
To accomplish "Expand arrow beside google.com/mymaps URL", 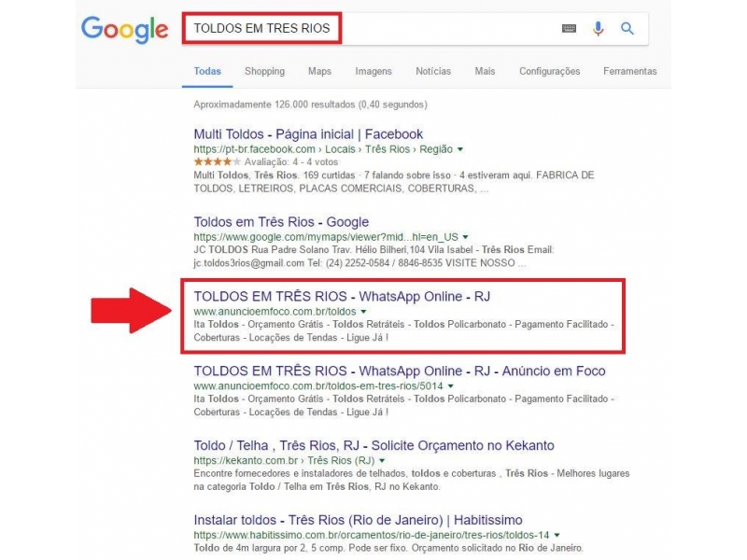I will tap(465, 237).
